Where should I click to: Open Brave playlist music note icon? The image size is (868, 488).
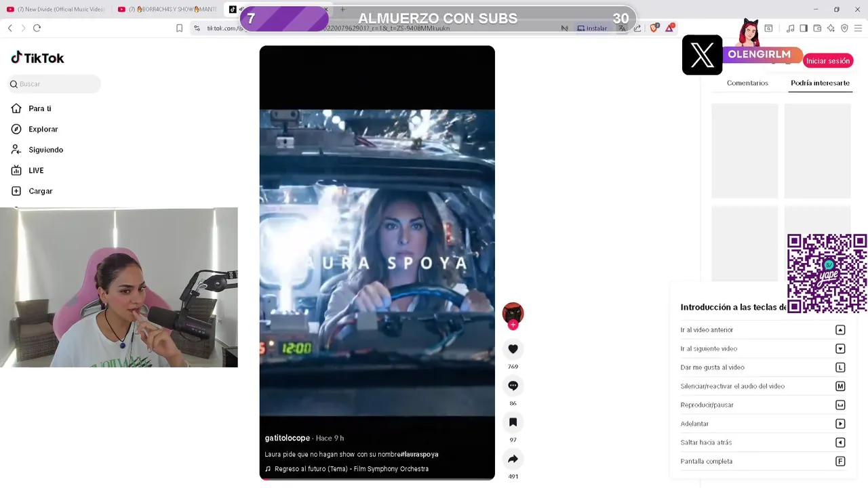[790, 28]
